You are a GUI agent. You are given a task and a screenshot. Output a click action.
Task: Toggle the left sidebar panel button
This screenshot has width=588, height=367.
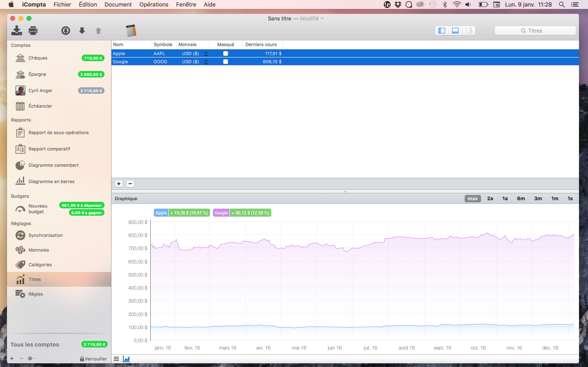click(442, 31)
